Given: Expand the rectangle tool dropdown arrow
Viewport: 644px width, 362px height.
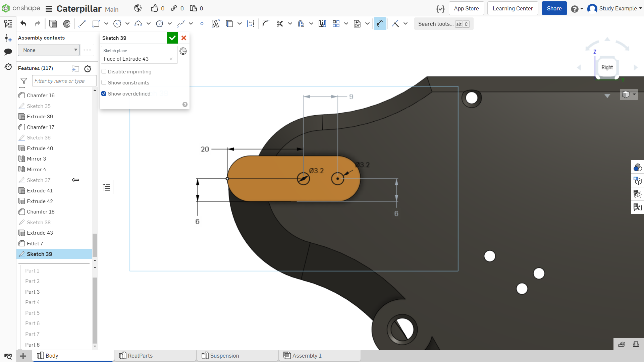Looking at the screenshot, I should pos(106,24).
